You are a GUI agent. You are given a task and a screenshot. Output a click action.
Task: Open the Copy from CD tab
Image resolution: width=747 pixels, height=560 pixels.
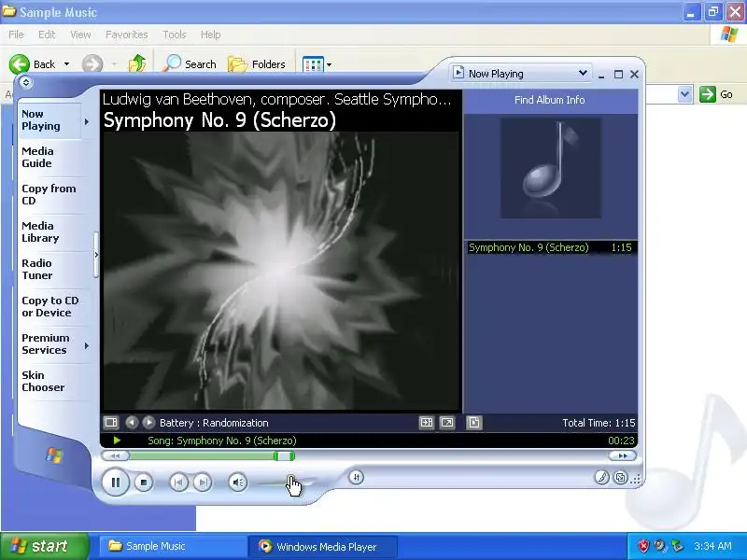[52, 194]
